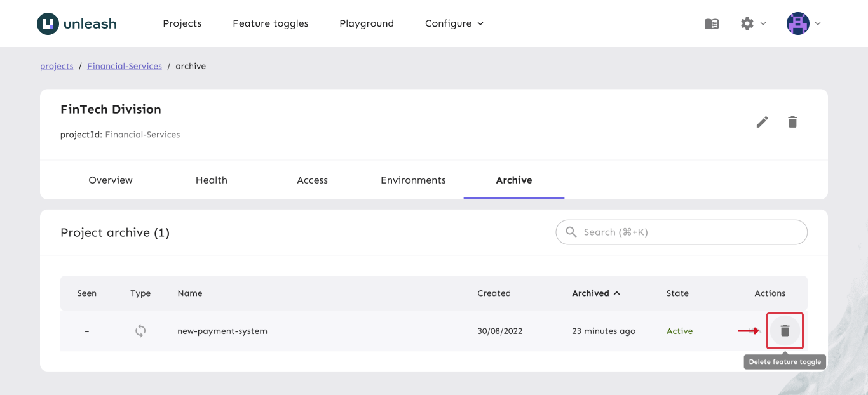Click the Unleash logo in header
The image size is (868, 395).
coord(77,24)
